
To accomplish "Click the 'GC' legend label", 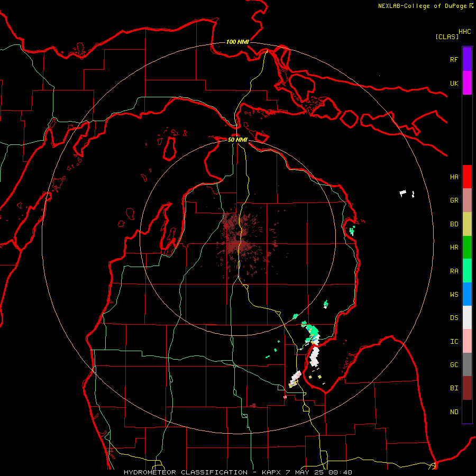I will click(454, 365).
